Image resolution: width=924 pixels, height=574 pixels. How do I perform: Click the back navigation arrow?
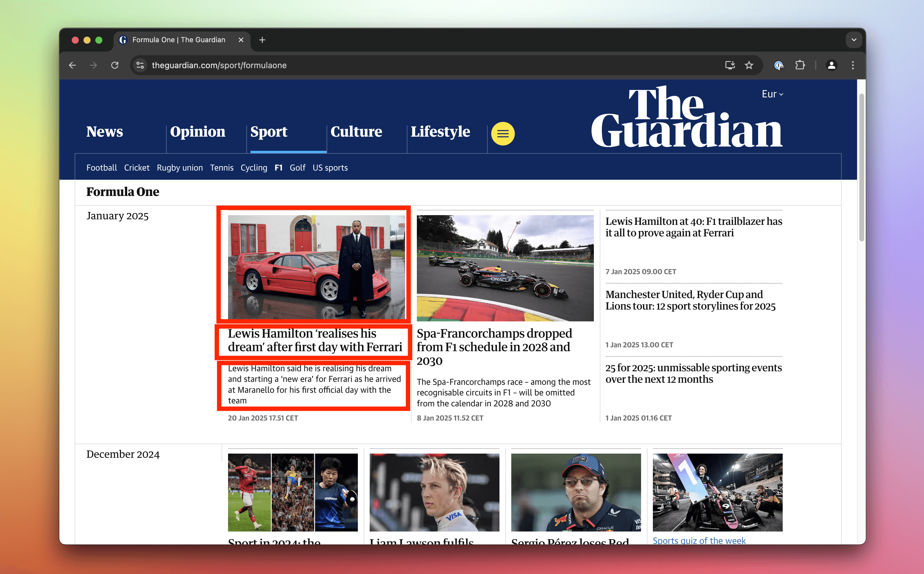[73, 65]
